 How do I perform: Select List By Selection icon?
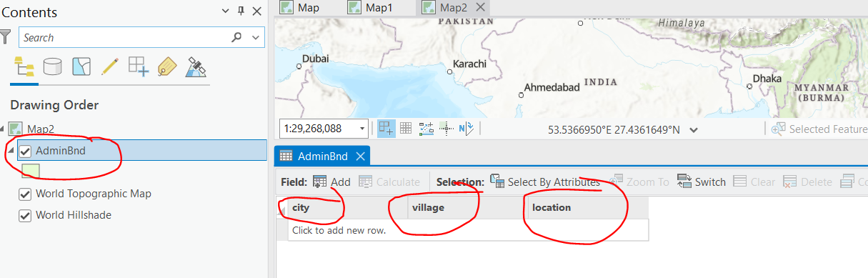pyautogui.click(x=81, y=67)
